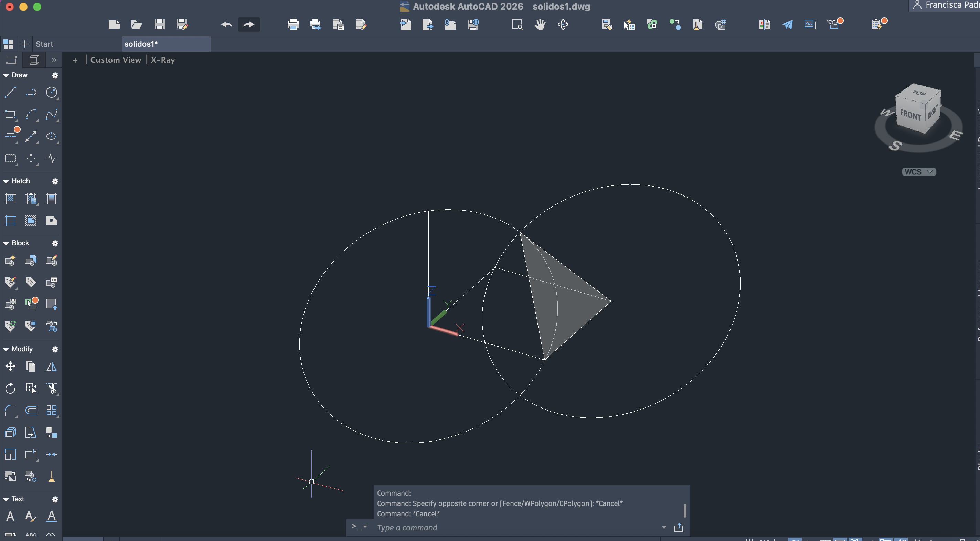Image resolution: width=980 pixels, height=541 pixels.
Task: Select the solidos1* drawing tab
Action: pyautogui.click(x=141, y=44)
